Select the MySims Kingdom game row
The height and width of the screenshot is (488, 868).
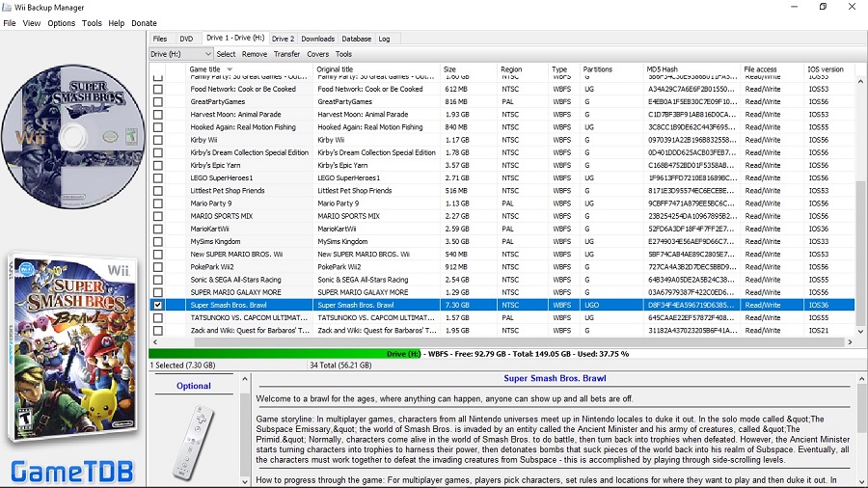(x=502, y=242)
